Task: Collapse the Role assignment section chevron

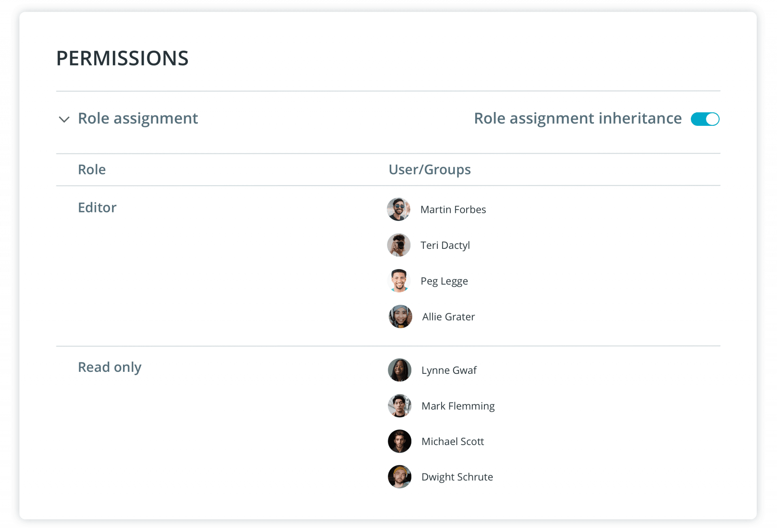Action: 64,119
